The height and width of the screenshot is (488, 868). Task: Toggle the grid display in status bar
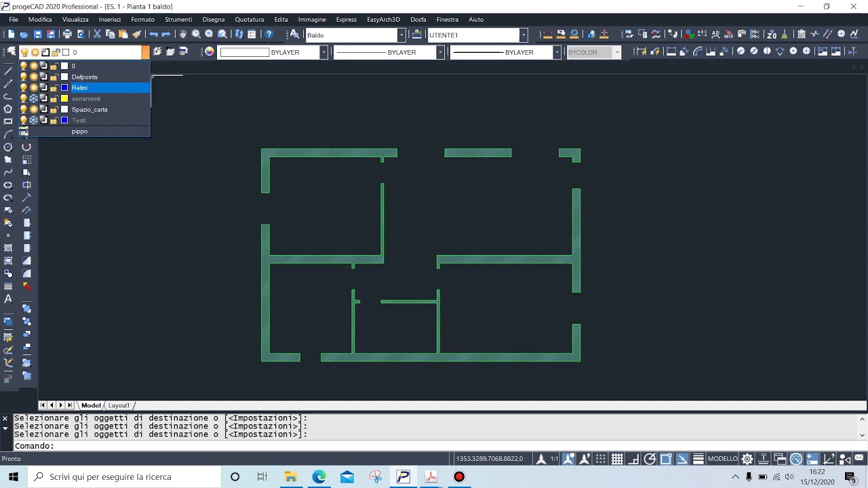tap(617, 459)
